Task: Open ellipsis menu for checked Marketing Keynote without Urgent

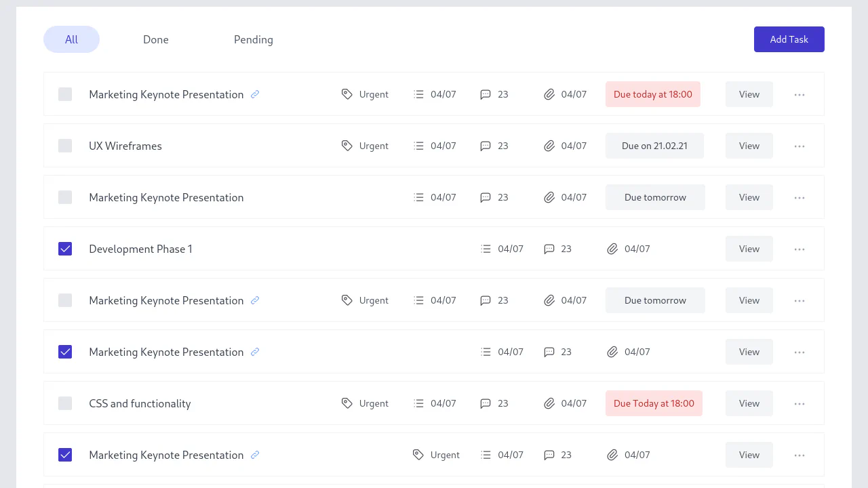Action: [x=800, y=352]
